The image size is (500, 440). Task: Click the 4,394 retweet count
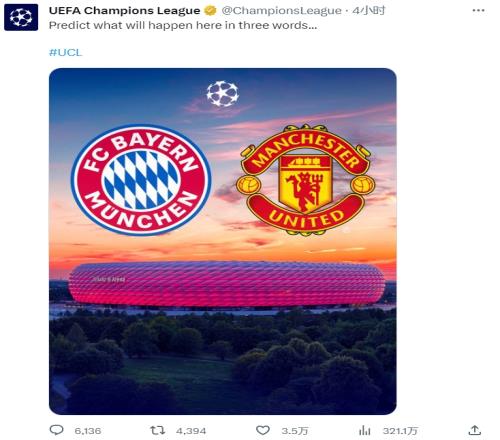[x=191, y=431]
